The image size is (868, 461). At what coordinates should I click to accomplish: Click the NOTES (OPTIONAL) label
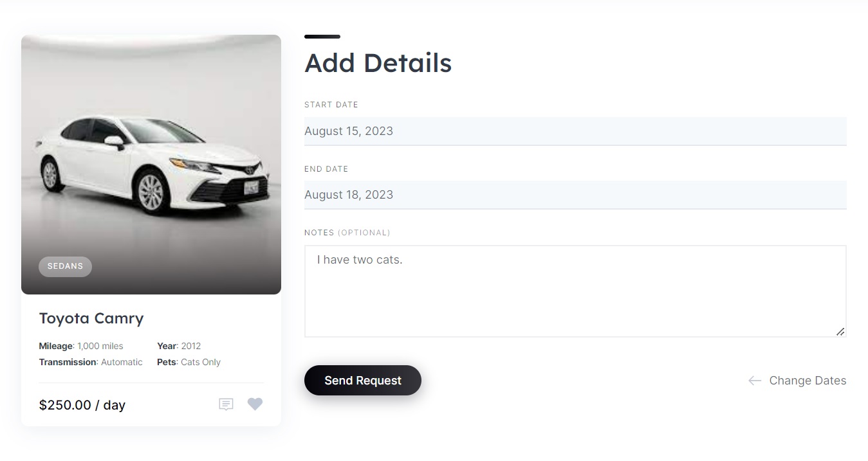click(x=347, y=233)
